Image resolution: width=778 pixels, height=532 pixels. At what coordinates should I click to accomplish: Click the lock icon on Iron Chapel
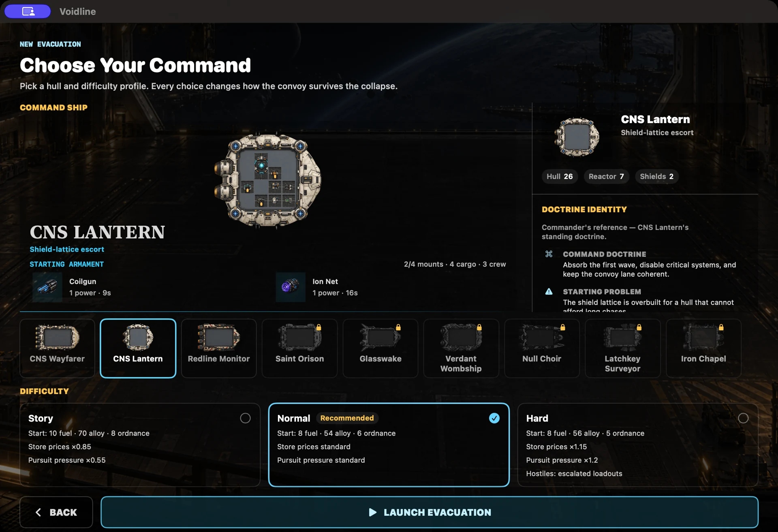pyautogui.click(x=721, y=327)
